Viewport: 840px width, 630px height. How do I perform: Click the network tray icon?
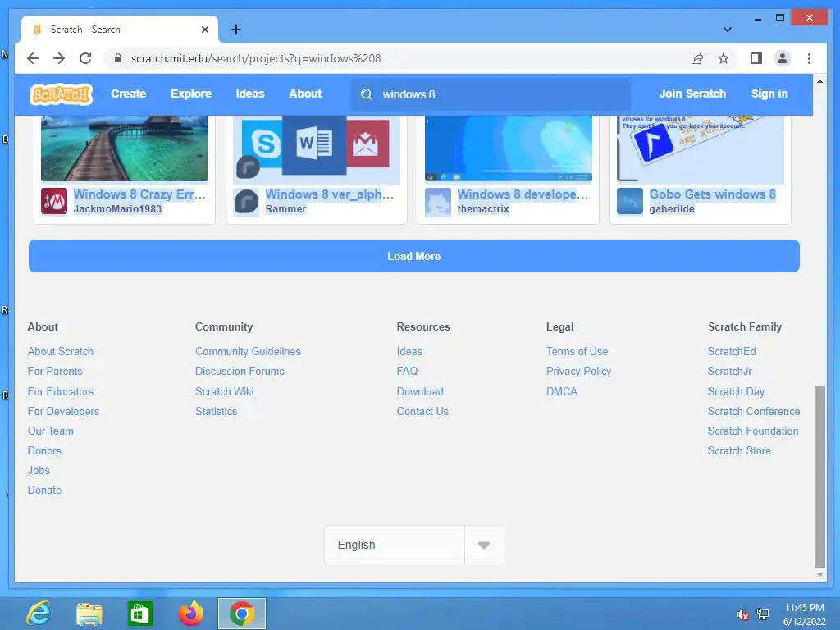[x=762, y=614]
